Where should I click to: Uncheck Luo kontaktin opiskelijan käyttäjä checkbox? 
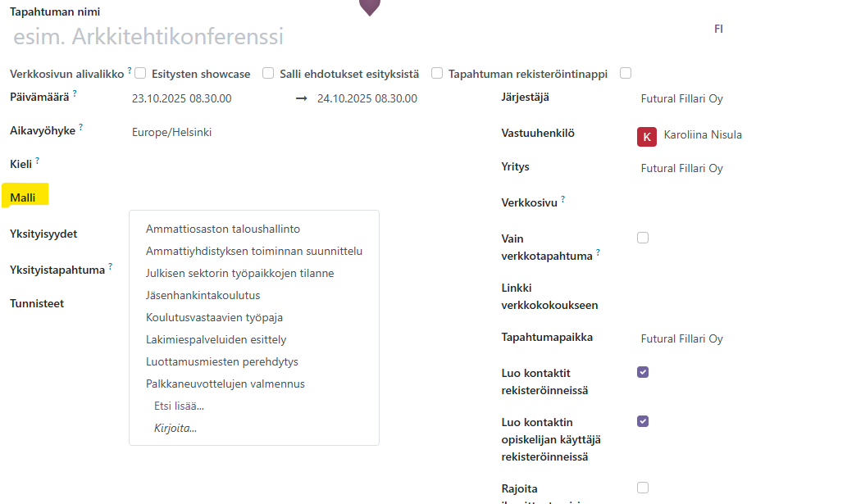(643, 421)
